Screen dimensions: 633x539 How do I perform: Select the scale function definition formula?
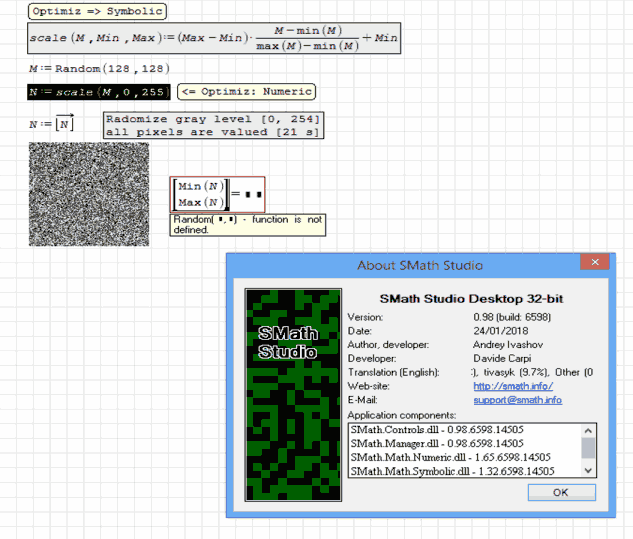coord(214,38)
